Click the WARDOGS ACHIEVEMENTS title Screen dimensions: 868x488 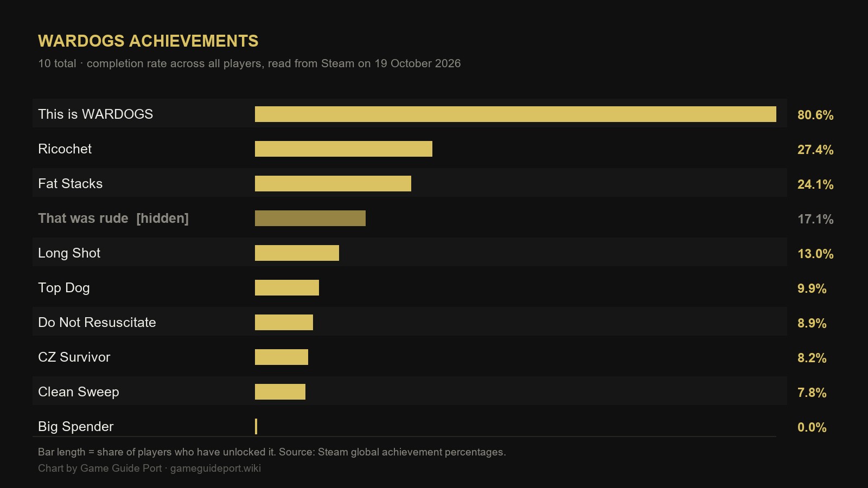coord(148,41)
